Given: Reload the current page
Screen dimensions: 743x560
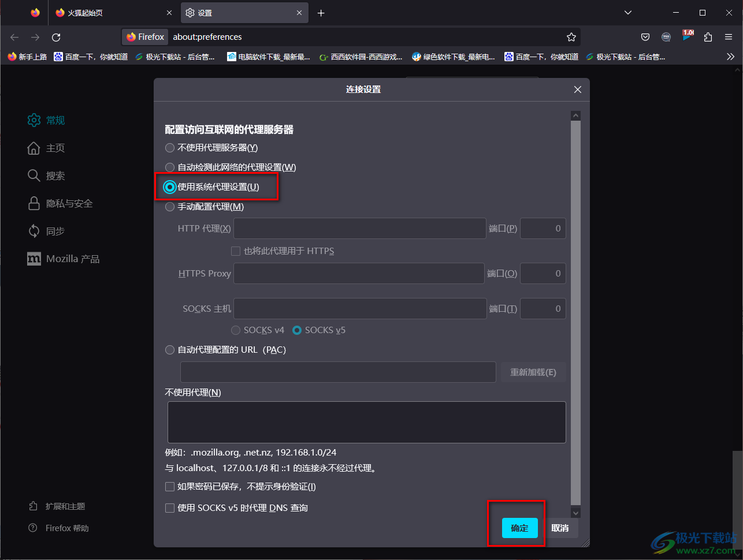Looking at the screenshot, I should coord(56,37).
